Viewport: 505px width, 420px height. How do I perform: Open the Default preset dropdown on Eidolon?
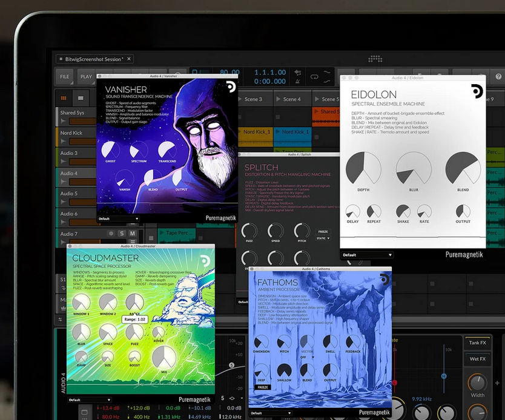(368, 255)
